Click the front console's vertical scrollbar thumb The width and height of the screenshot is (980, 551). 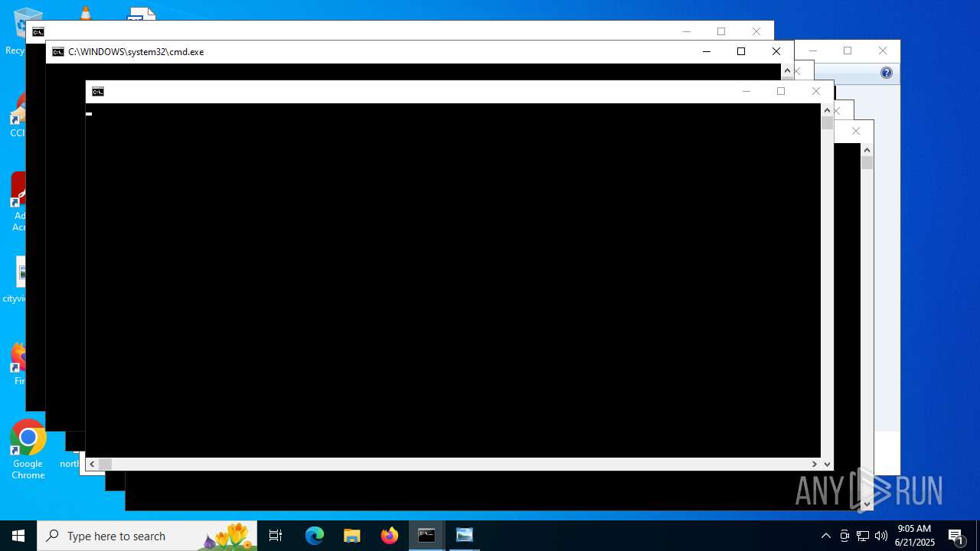click(827, 122)
